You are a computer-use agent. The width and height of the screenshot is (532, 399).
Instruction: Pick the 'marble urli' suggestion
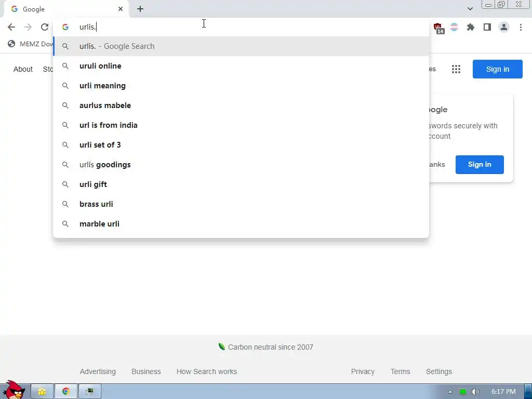click(x=241, y=223)
